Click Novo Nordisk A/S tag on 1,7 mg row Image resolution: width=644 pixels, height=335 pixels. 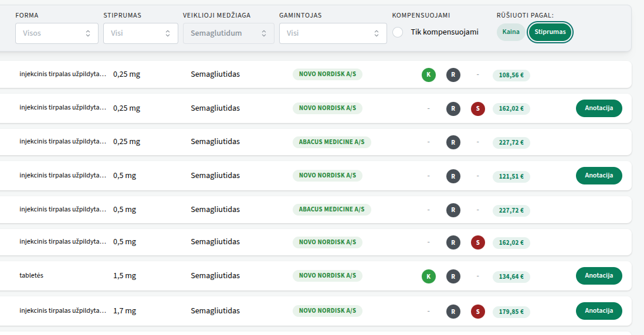coord(327,310)
